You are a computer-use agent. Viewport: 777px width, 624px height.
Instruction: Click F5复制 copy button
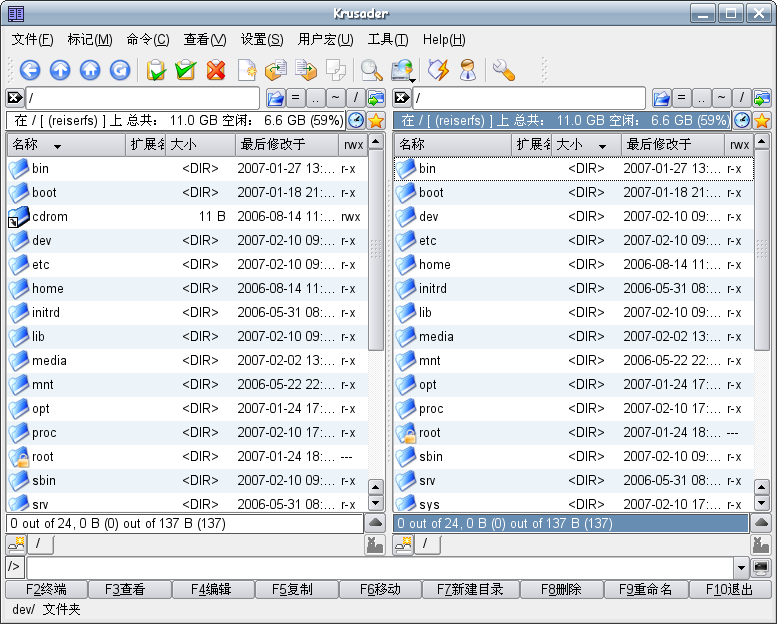[x=296, y=590]
